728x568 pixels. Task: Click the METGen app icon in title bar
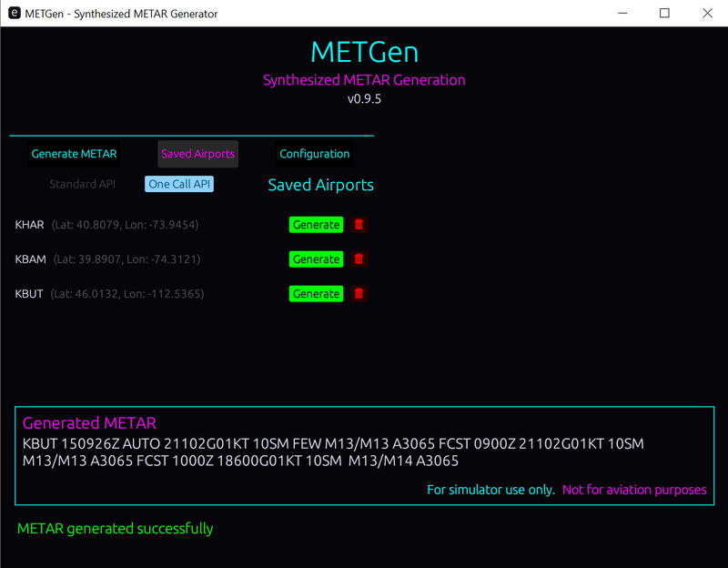click(13, 13)
